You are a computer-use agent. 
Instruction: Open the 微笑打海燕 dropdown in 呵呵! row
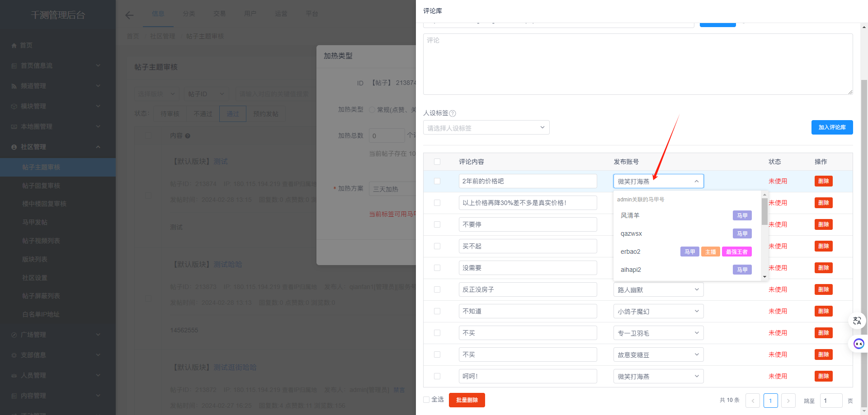pyautogui.click(x=658, y=376)
